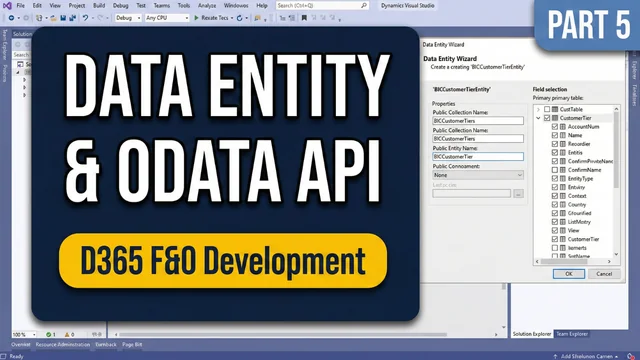Click OK in Data Entity Wizard
This screenshot has height=360, width=640.
pyautogui.click(x=569, y=274)
